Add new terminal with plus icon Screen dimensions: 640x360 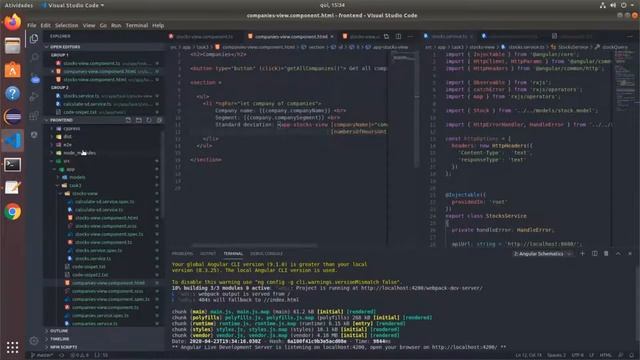coord(582,253)
